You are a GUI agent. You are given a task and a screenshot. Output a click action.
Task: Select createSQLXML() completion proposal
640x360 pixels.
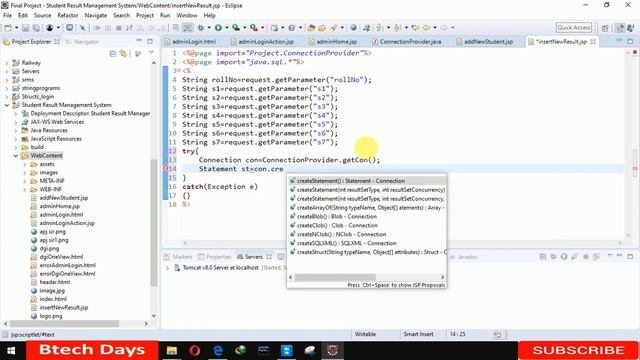[367, 243]
